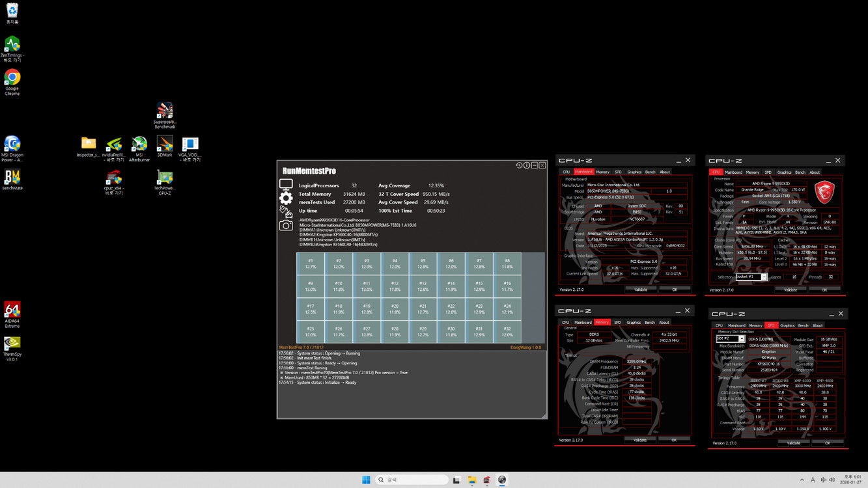Click the RunMemtestPro icon just above the camera
Image resolution: width=868 pixels, height=488 pixels.
point(286,211)
